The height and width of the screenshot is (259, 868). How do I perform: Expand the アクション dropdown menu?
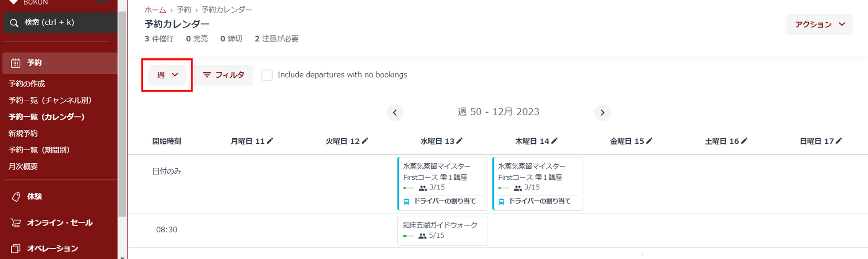[x=819, y=24]
